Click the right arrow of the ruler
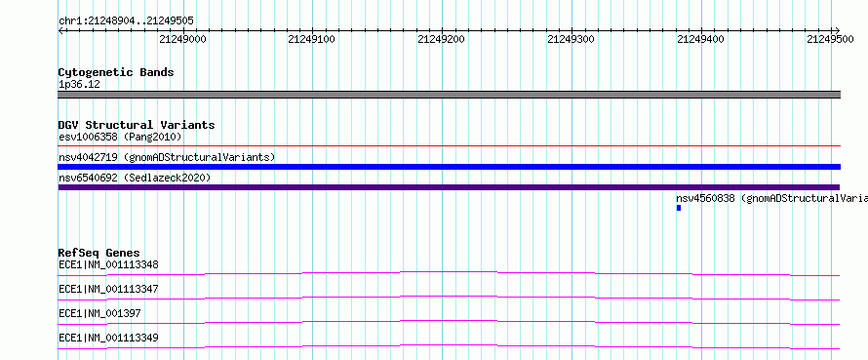The image size is (868, 360). point(837,30)
